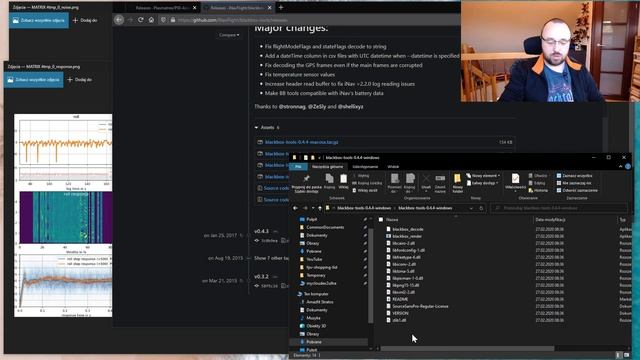The image size is (640, 360).
Task: Click Nie zaznaczaj nic (Select none)
Action: click(573, 183)
